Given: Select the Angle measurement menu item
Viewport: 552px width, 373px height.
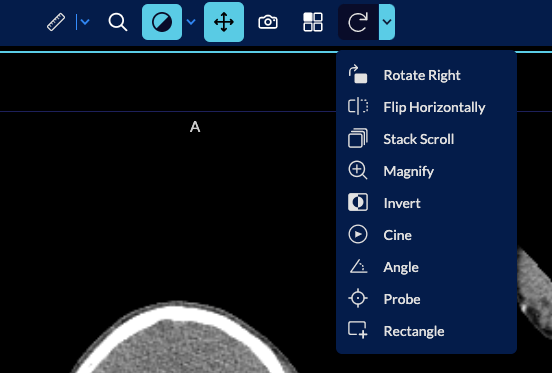Looking at the screenshot, I should pyautogui.click(x=426, y=267).
